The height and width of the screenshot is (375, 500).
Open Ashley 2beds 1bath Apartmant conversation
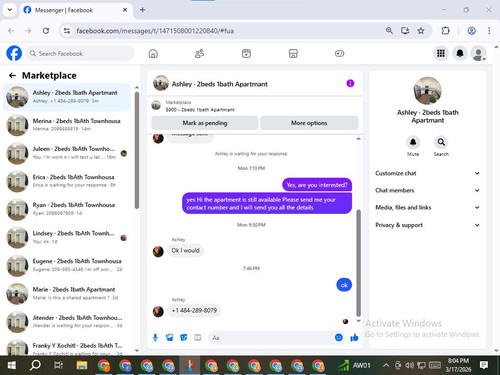click(x=67, y=97)
